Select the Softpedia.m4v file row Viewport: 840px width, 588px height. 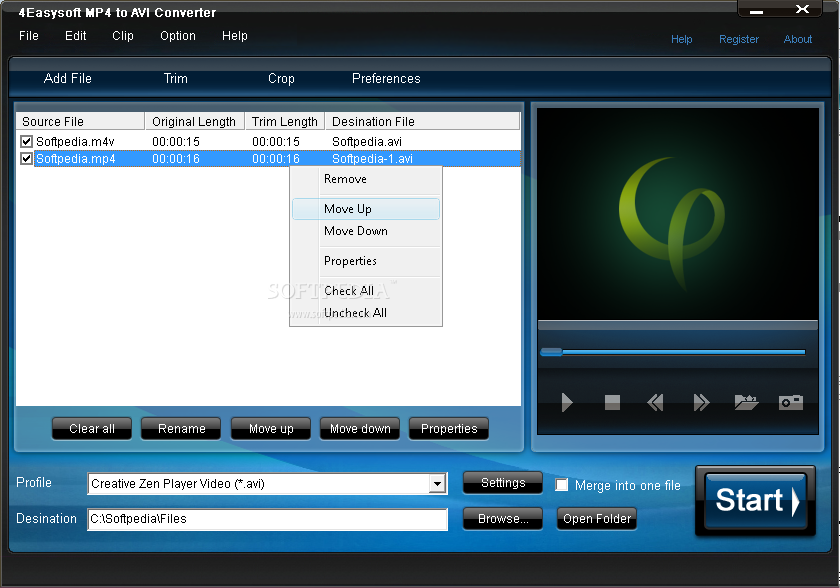[268, 141]
